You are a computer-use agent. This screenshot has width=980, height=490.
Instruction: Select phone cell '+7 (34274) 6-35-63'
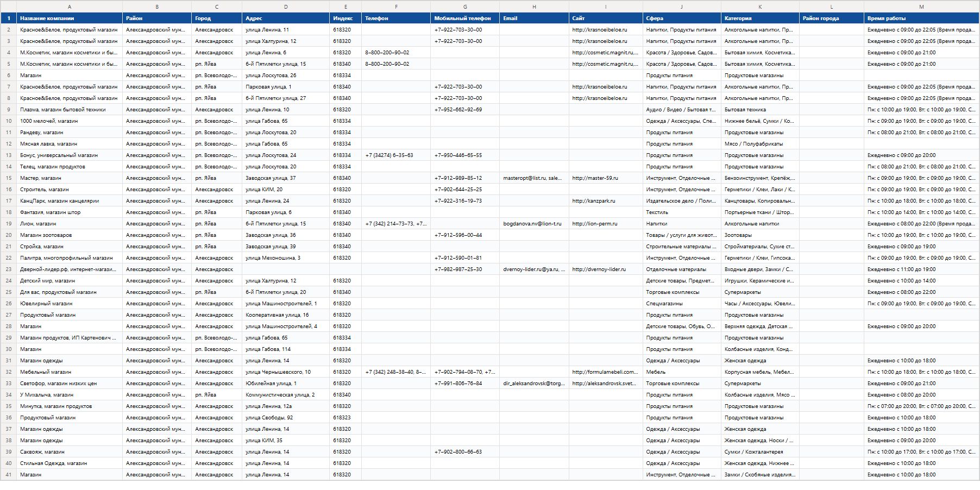tap(396, 155)
